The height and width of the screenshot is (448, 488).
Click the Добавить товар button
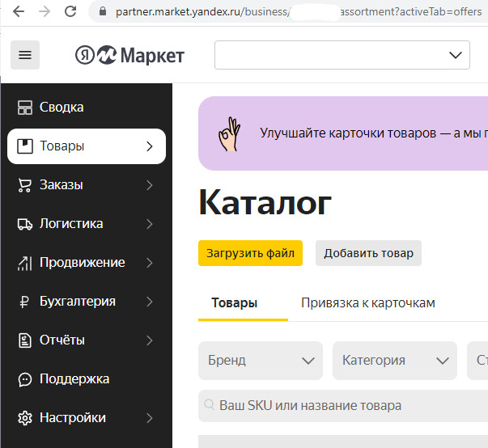[368, 253]
